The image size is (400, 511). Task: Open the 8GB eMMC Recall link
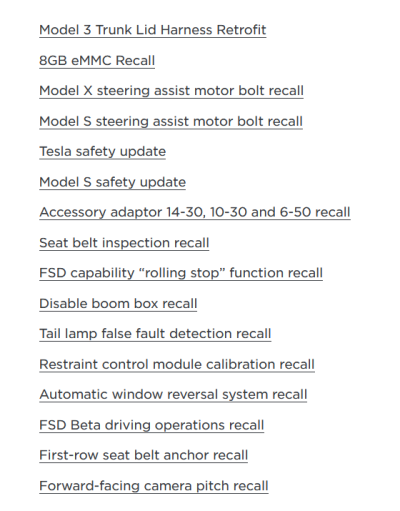(x=97, y=61)
